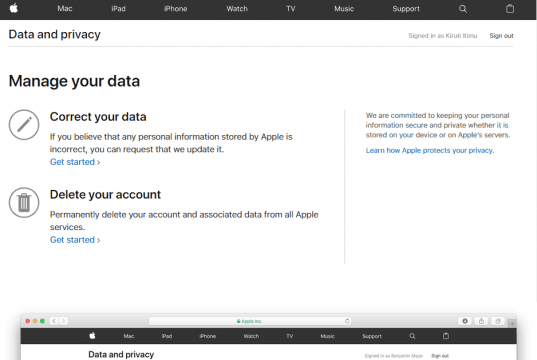The image size is (537, 360).
Task: Click the forward arrow in lower Safari window
Action: pyautogui.click(x=63, y=321)
